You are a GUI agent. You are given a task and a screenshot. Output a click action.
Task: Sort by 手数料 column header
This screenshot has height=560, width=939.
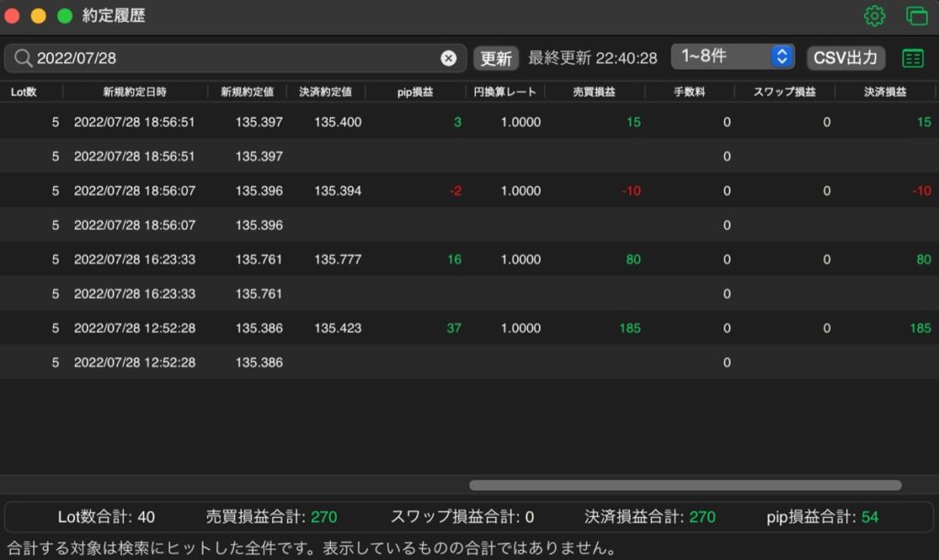point(689,92)
